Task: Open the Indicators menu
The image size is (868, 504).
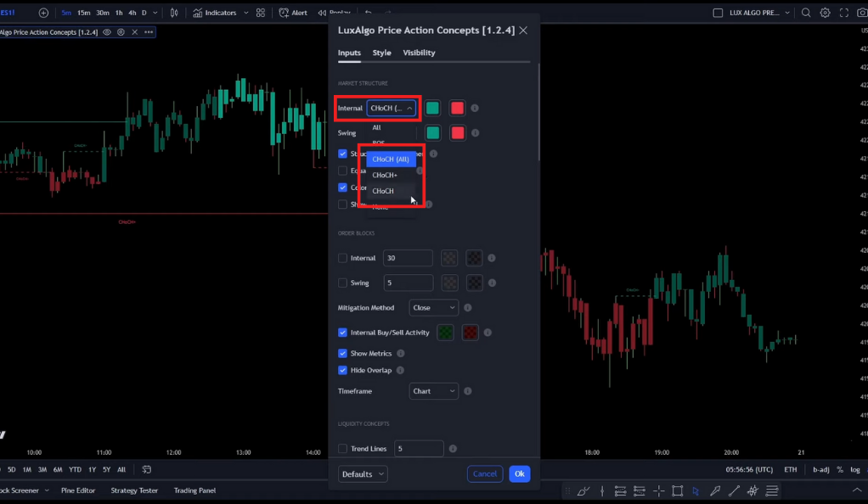Action: coord(215,13)
